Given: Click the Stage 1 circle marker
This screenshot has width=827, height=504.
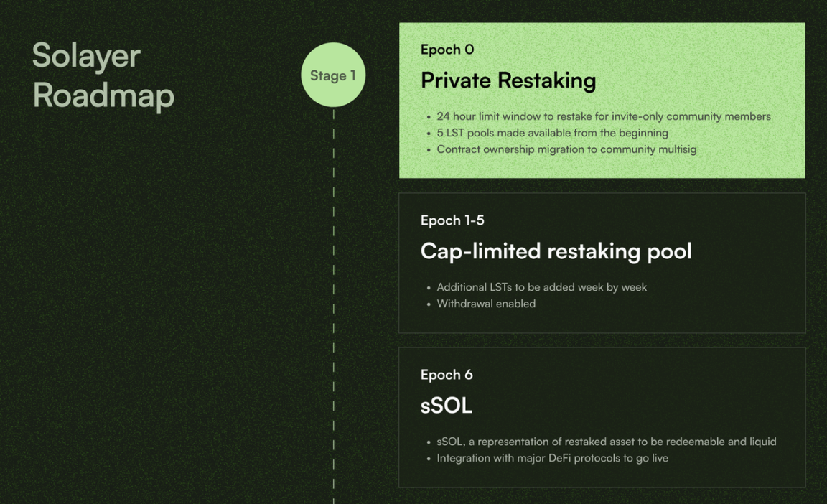Looking at the screenshot, I should (x=333, y=75).
